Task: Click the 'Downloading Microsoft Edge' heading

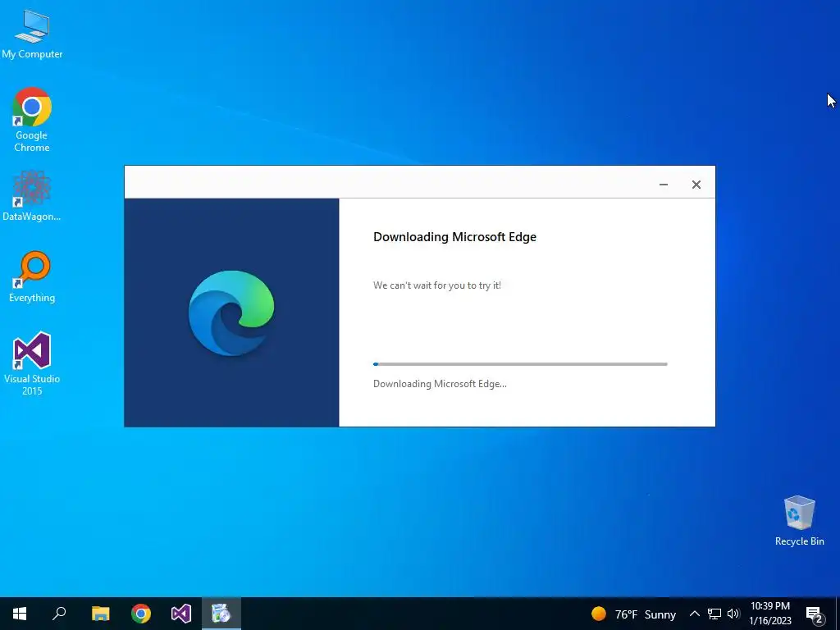Action: (454, 237)
